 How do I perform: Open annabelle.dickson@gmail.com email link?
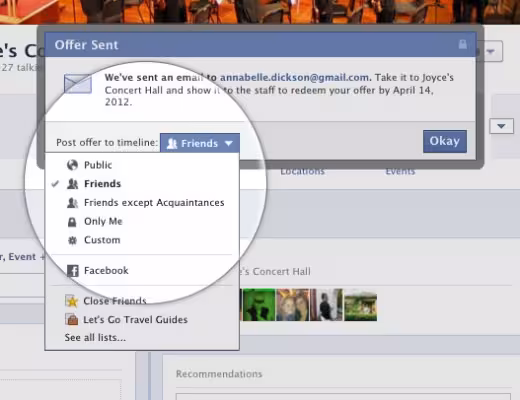[x=294, y=78]
